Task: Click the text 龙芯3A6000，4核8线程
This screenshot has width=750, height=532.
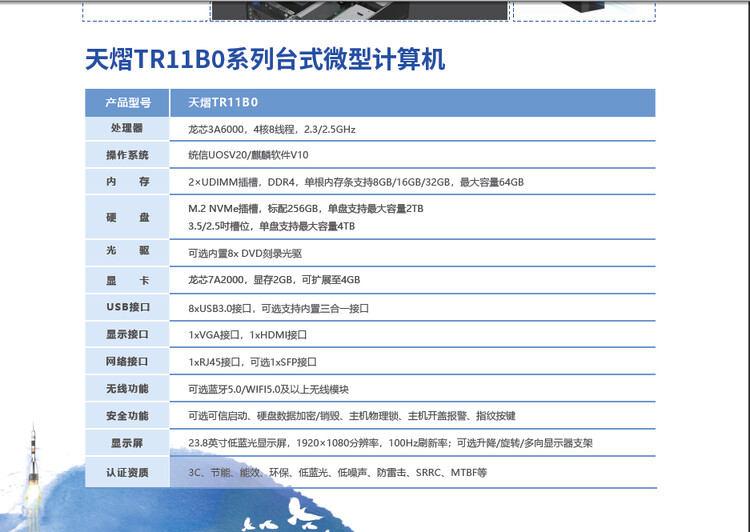Action: click(241, 129)
